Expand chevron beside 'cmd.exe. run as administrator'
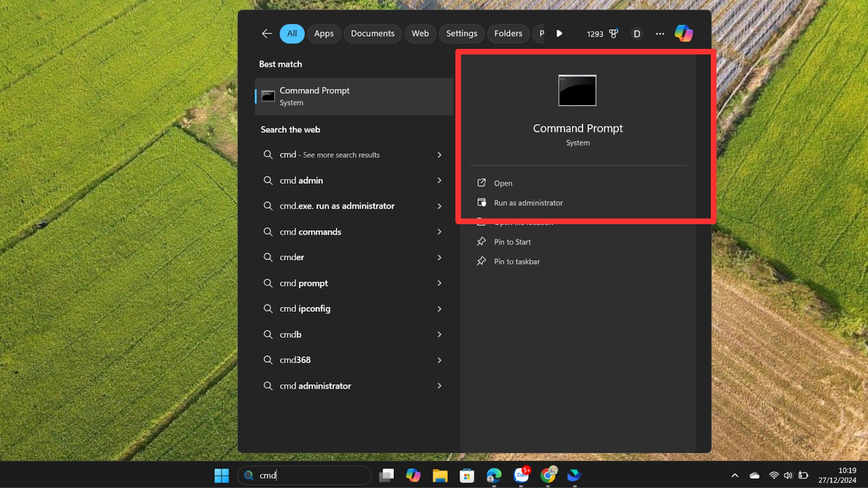The height and width of the screenshot is (488, 868). coord(439,206)
